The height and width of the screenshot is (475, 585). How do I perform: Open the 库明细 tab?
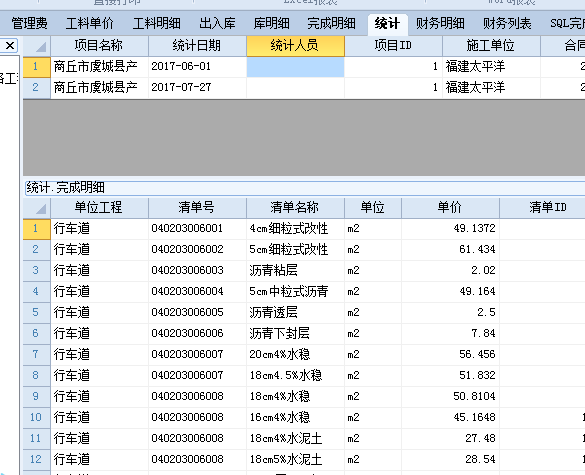pyautogui.click(x=271, y=24)
